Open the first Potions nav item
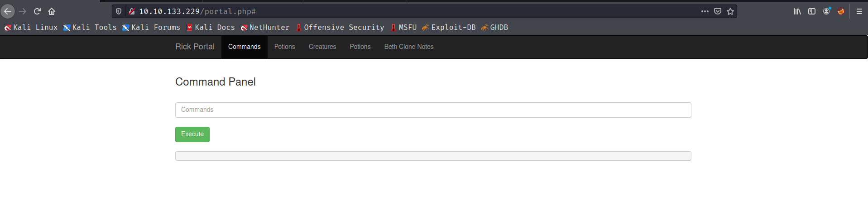This screenshot has width=868, height=201. (x=284, y=47)
